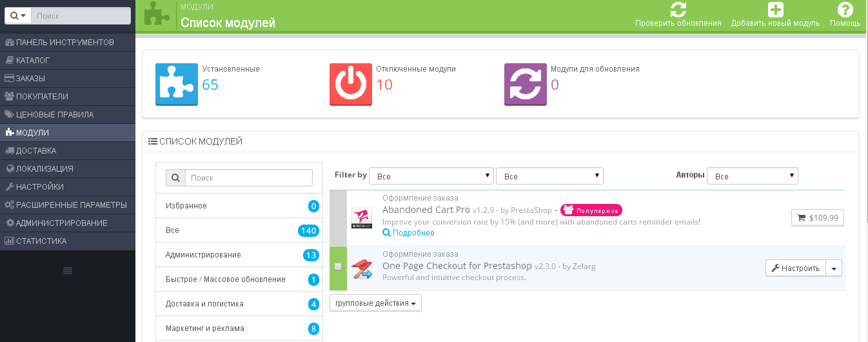Screen dimensions: 868x342
Task: Expand the caret next to Настроить
Action: click(x=834, y=268)
